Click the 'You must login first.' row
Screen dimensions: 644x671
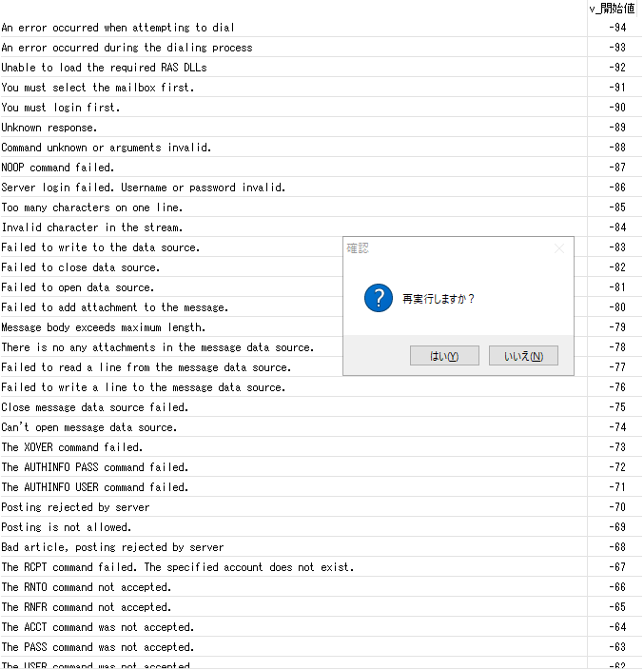click(61, 108)
